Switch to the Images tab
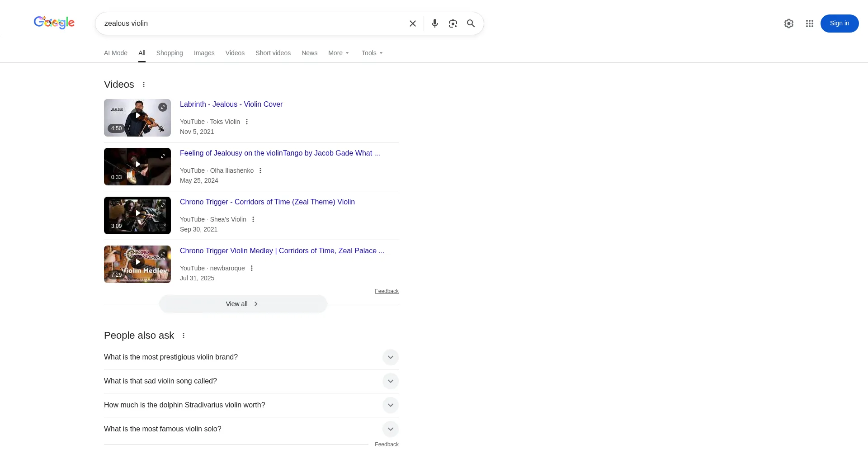The height and width of the screenshot is (449, 868). pyautogui.click(x=204, y=53)
